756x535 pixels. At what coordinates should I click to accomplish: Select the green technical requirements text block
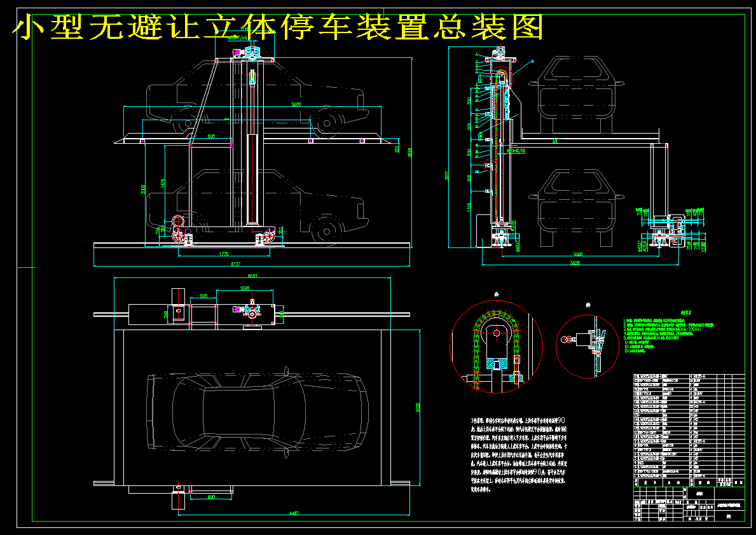tap(669, 332)
